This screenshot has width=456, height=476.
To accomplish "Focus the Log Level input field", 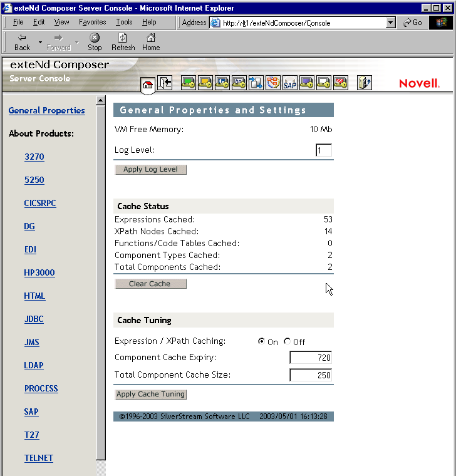I will 324,150.
